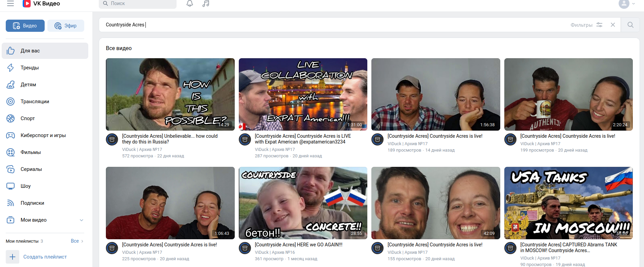Open the Трансляции section

point(45,102)
